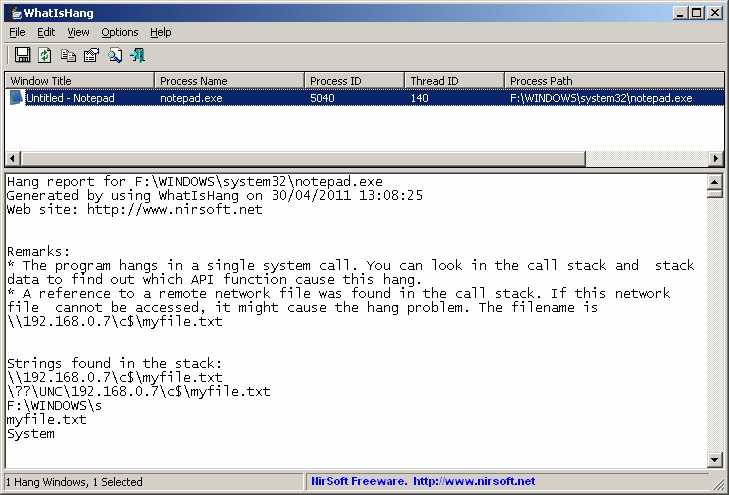Sort by the Process Name column header
The width and height of the screenshot is (729, 495).
(229, 80)
